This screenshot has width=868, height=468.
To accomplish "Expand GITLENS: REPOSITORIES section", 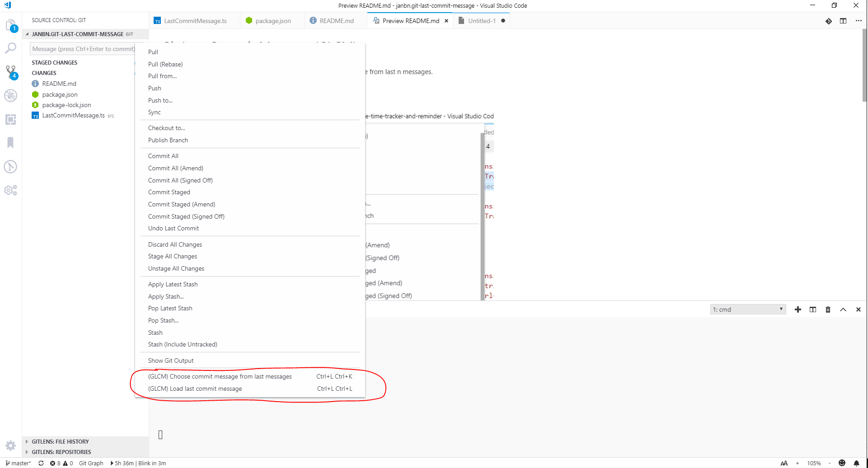I will (85, 452).
